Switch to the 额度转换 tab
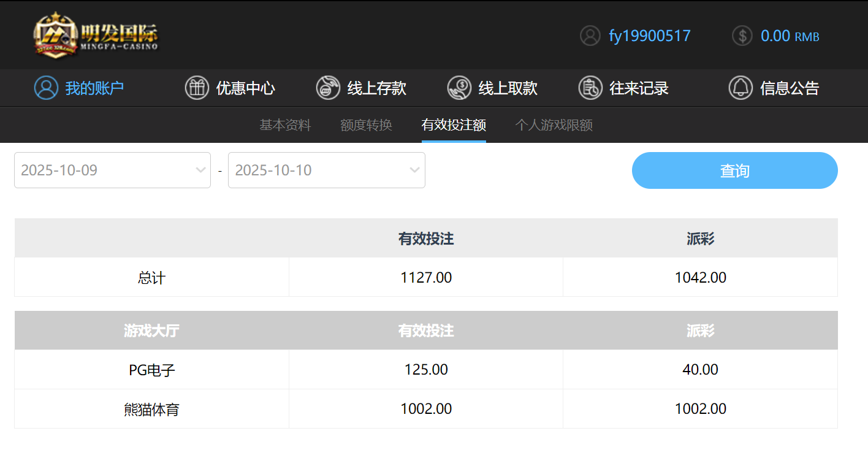This screenshot has width=868, height=458. click(366, 126)
